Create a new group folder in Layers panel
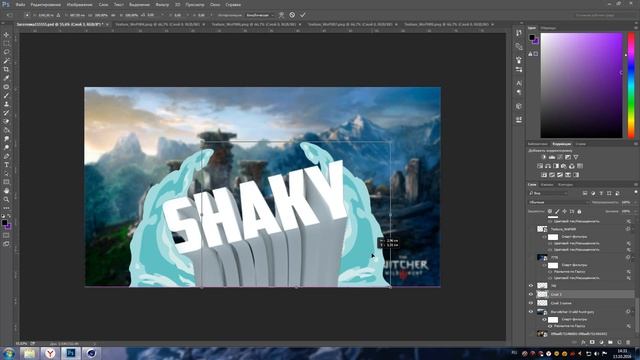The image size is (640, 360). [610, 342]
